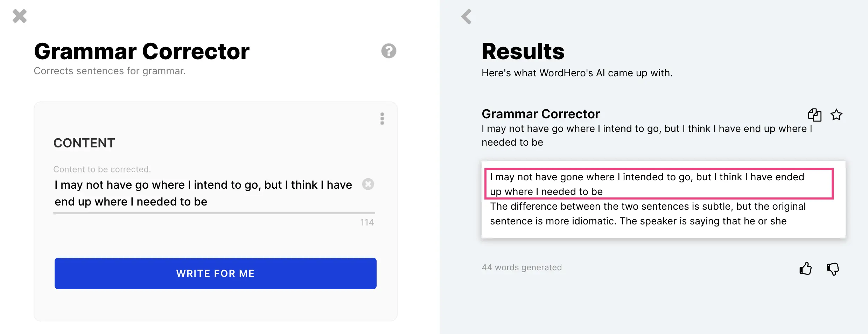Click the Grammar Corrector result title

pyautogui.click(x=540, y=114)
